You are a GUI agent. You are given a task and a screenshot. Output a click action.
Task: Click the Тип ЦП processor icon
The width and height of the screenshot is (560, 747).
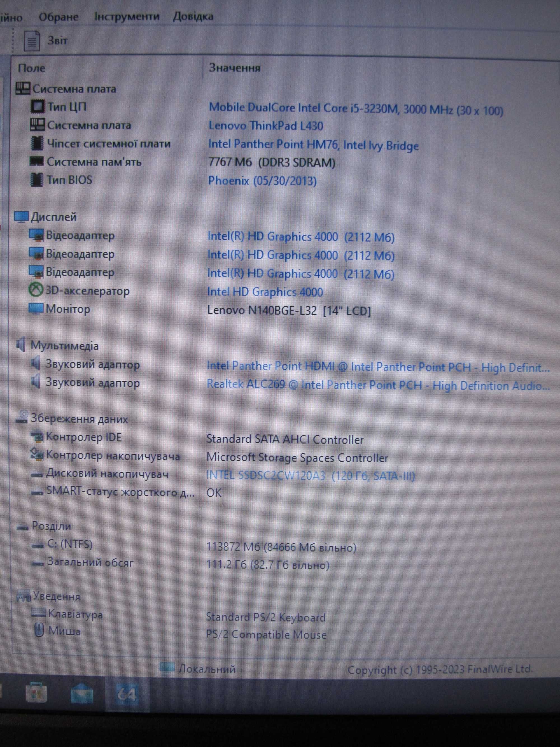(x=37, y=106)
